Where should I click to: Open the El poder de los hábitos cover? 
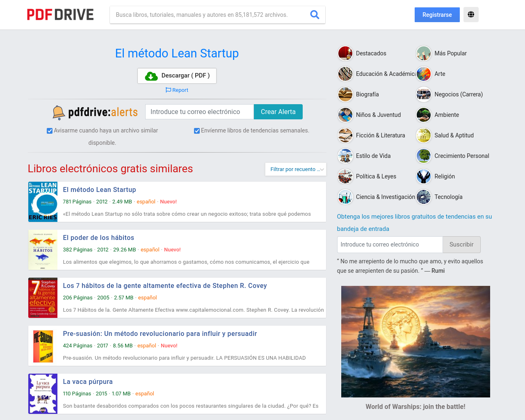[43, 250]
